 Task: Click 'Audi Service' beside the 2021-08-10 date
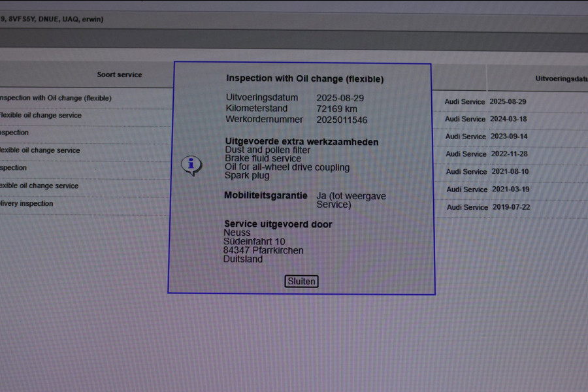(466, 171)
